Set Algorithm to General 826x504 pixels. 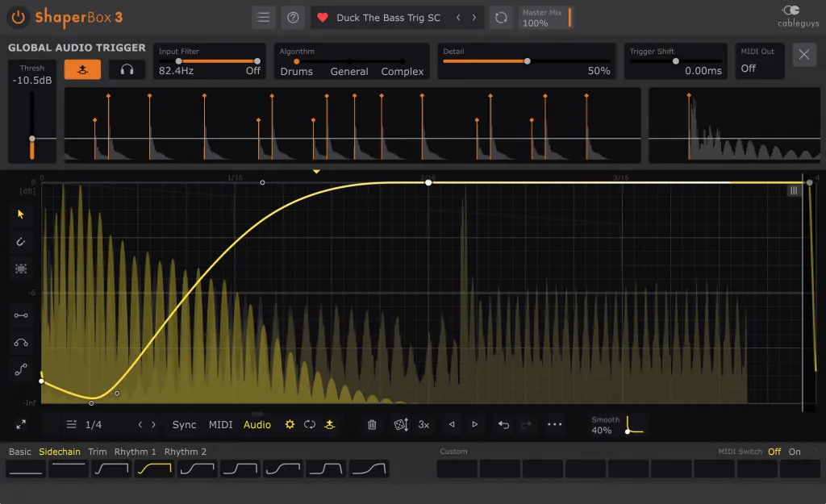coord(349,71)
